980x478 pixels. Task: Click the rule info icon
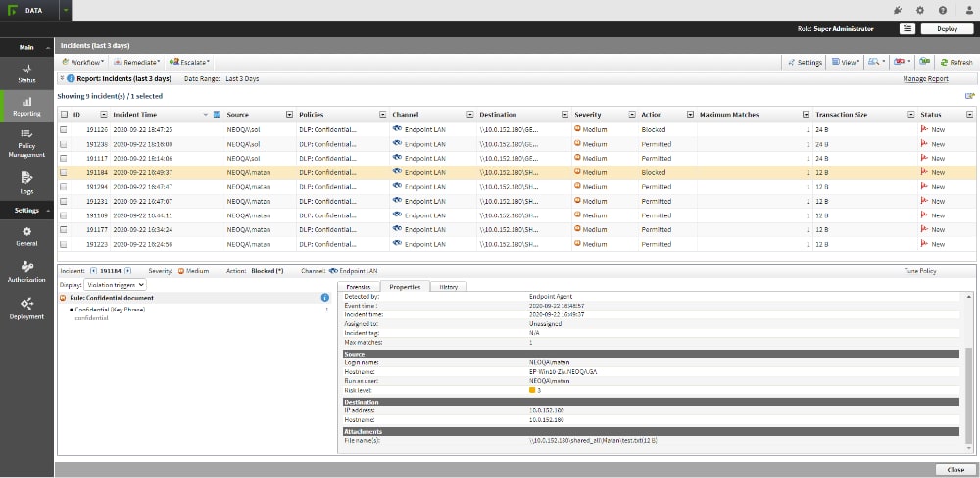pyautogui.click(x=324, y=297)
